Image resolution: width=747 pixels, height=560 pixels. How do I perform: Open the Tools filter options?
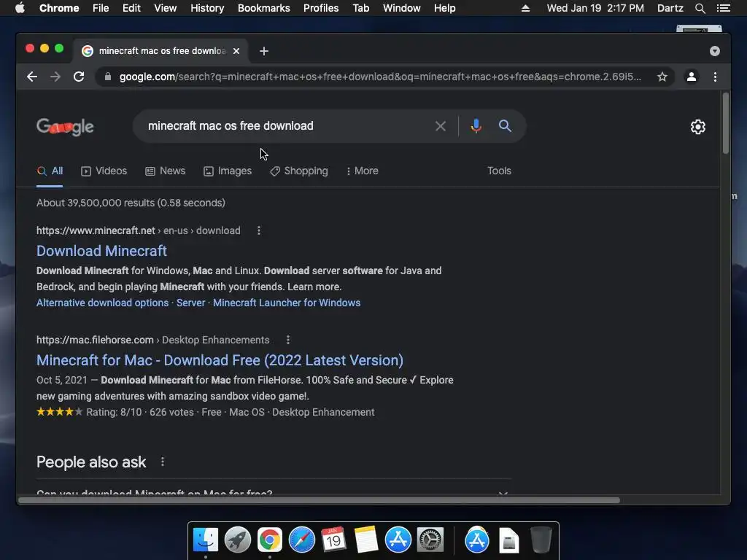(x=499, y=171)
